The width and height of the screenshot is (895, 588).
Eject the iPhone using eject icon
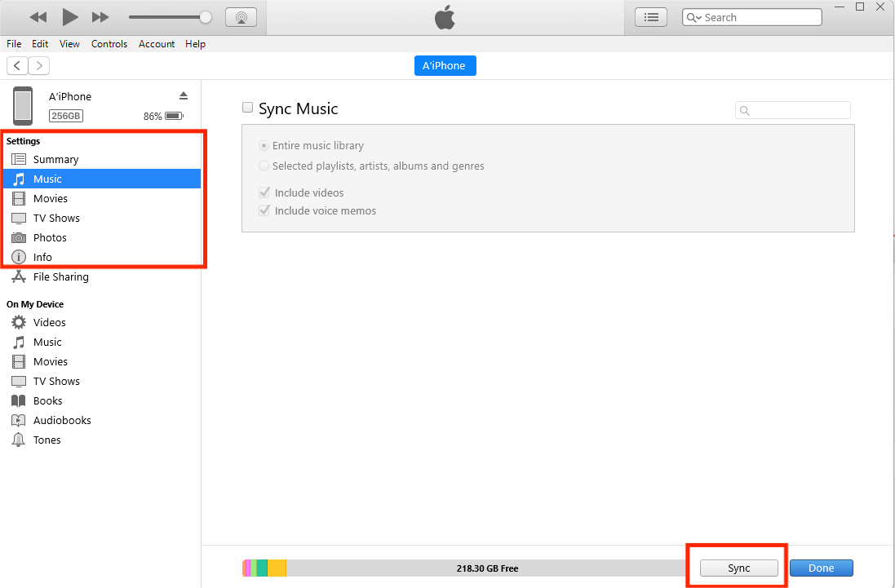tap(184, 95)
